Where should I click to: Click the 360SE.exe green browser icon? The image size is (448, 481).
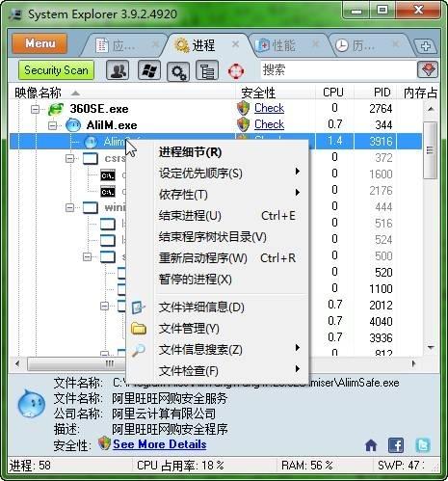point(56,109)
